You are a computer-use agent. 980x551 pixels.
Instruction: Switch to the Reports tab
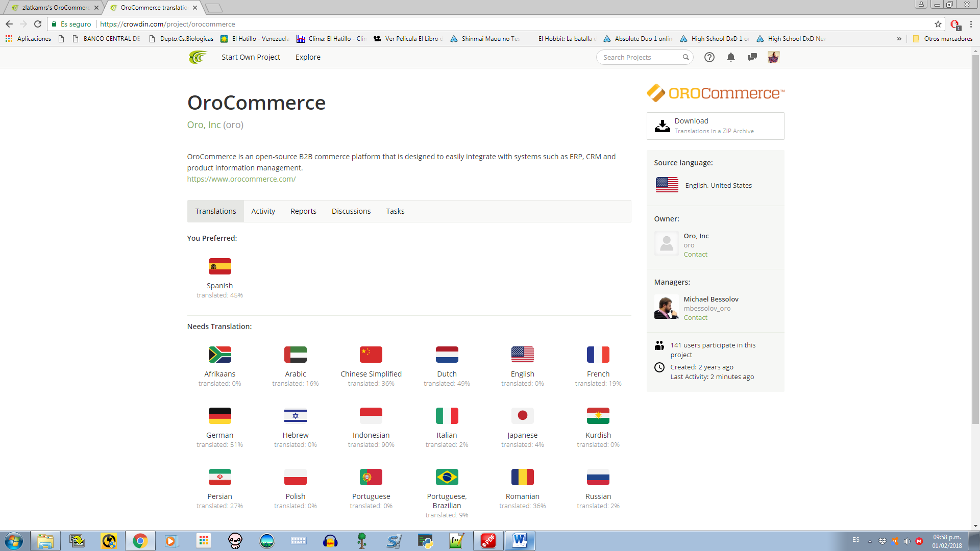[303, 211]
